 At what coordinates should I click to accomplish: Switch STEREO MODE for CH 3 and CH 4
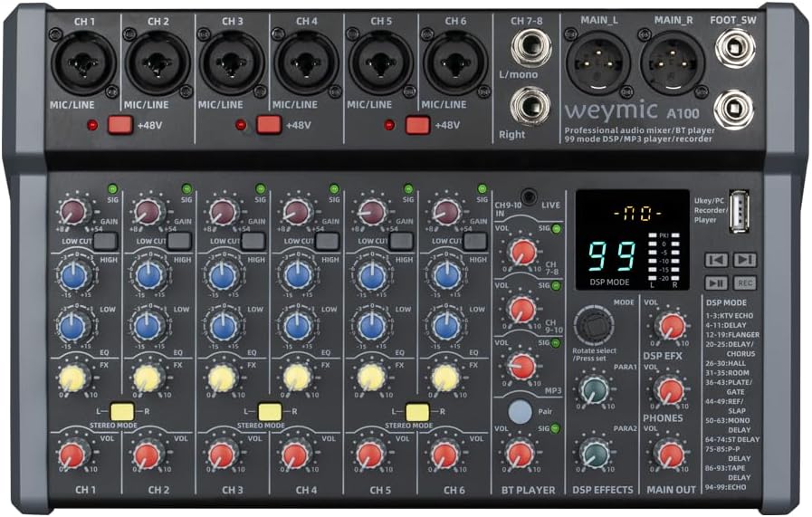coord(269,412)
